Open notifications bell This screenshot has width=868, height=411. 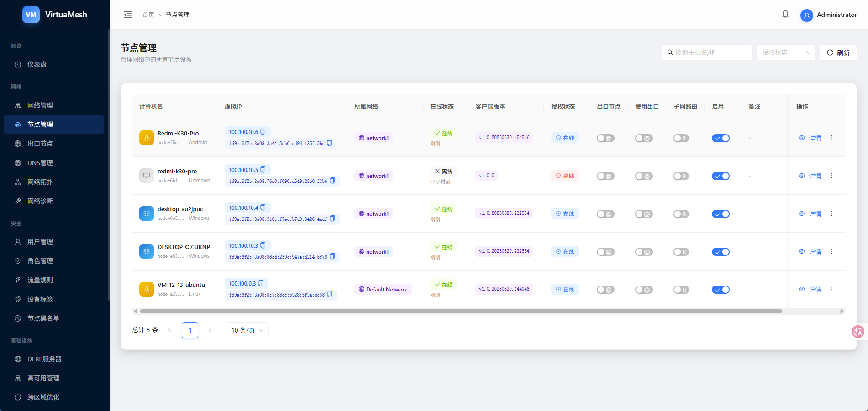(x=785, y=14)
